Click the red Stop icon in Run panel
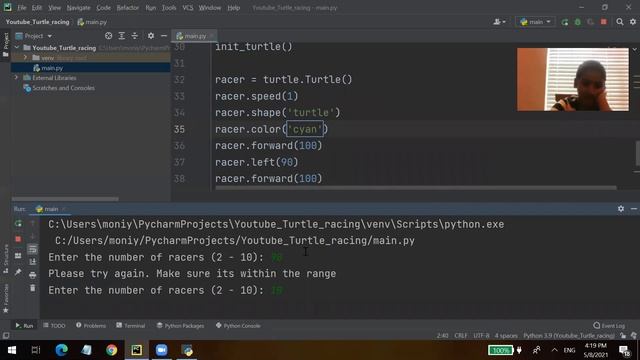The image size is (640, 360). click(18, 239)
